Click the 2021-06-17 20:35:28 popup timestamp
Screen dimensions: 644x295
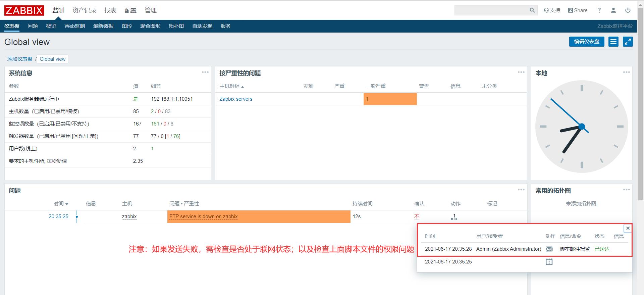(448, 249)
